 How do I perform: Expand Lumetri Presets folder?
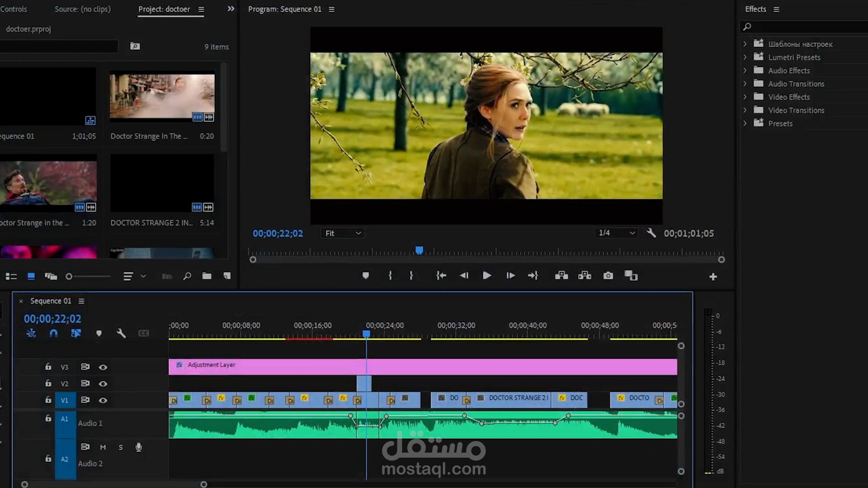pos(745,57)
